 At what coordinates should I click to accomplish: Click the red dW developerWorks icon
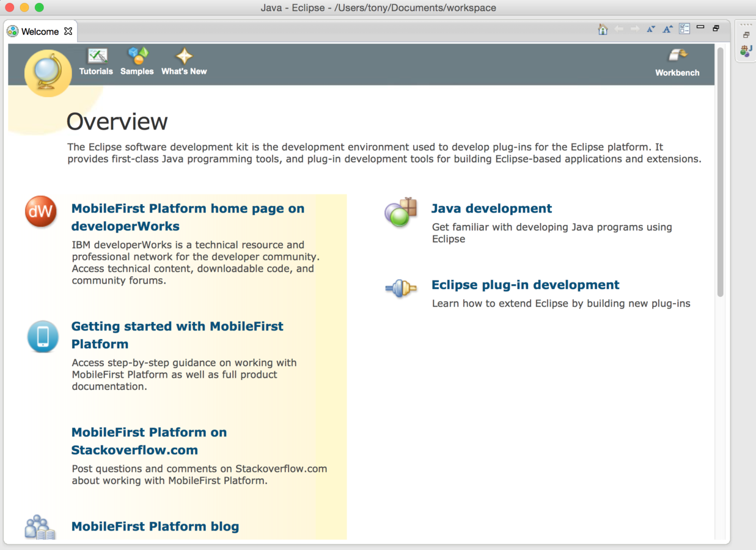pos(41,211)
